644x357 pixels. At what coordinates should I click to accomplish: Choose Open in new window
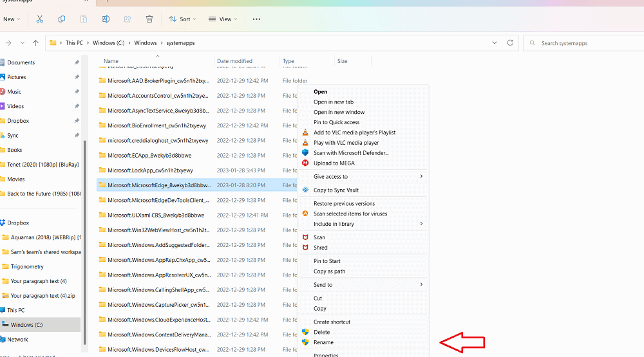339,112
